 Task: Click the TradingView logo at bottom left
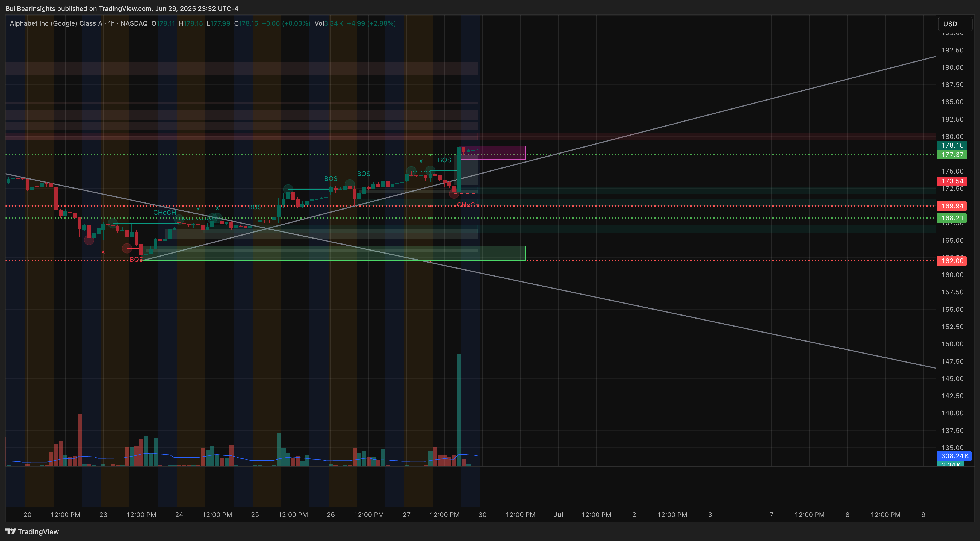coord(32,531)
